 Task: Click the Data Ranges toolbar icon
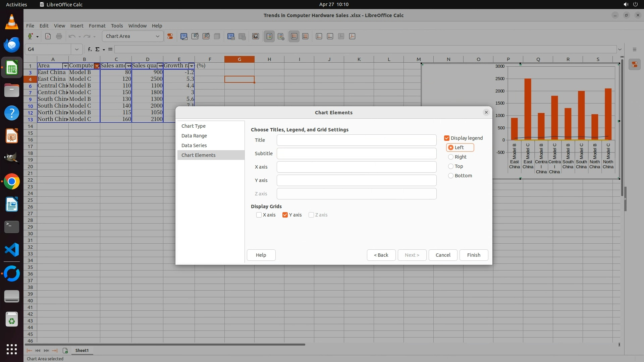click(231, 36)
